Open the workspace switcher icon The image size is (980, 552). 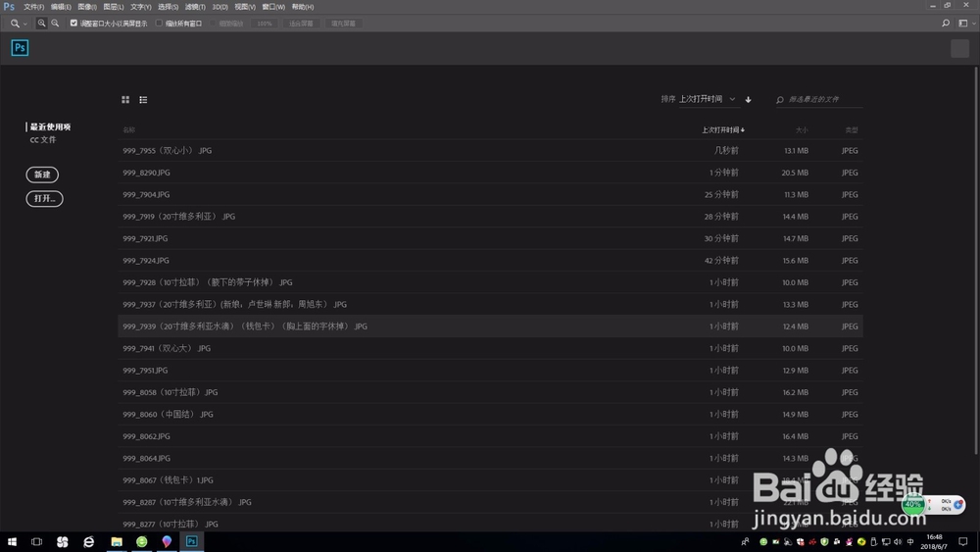963,24
